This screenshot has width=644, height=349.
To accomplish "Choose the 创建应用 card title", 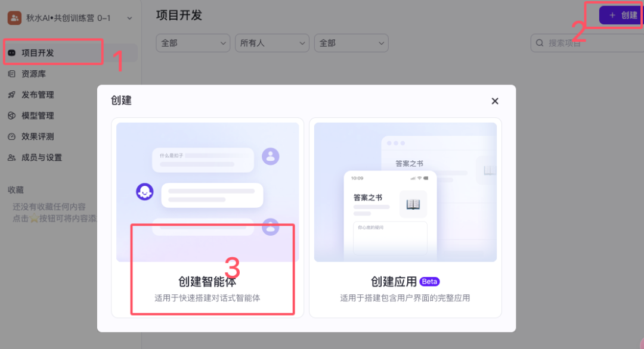I will [394, 281].
